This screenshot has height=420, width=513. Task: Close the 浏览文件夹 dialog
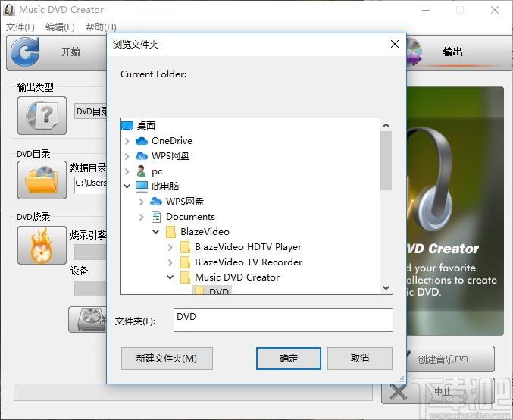(x=395, y=44)
